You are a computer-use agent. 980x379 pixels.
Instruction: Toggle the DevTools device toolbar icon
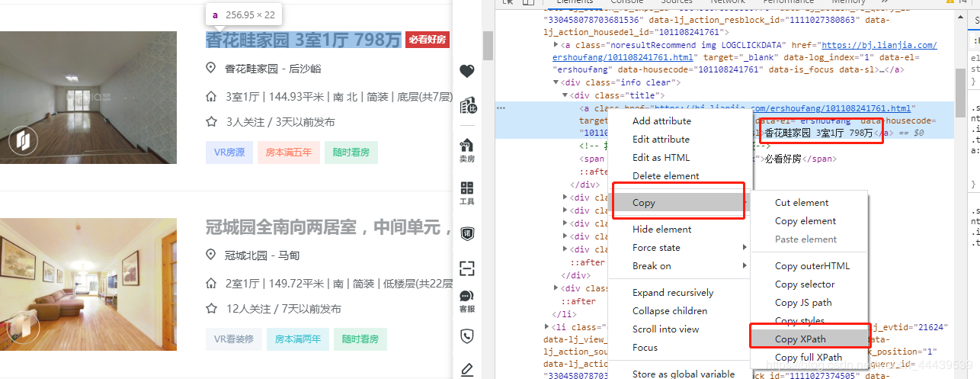click(527, 2)
